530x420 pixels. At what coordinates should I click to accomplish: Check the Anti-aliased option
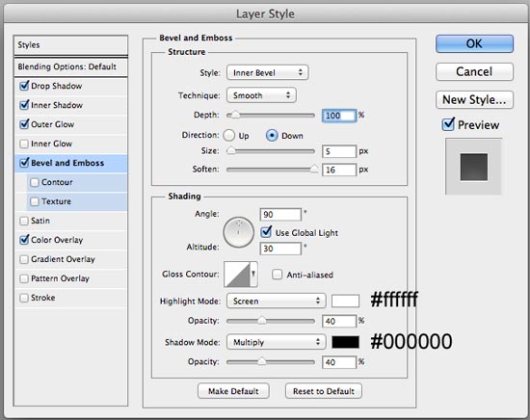277,275
